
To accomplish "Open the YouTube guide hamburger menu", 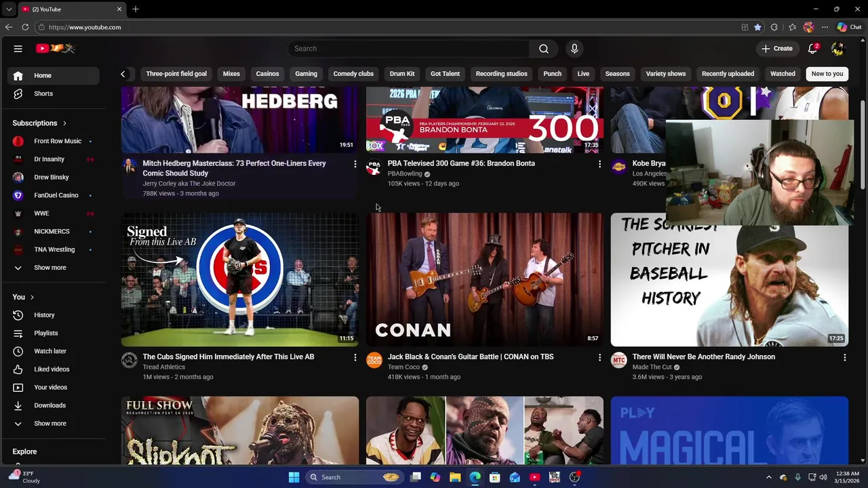I will [18, 49].
